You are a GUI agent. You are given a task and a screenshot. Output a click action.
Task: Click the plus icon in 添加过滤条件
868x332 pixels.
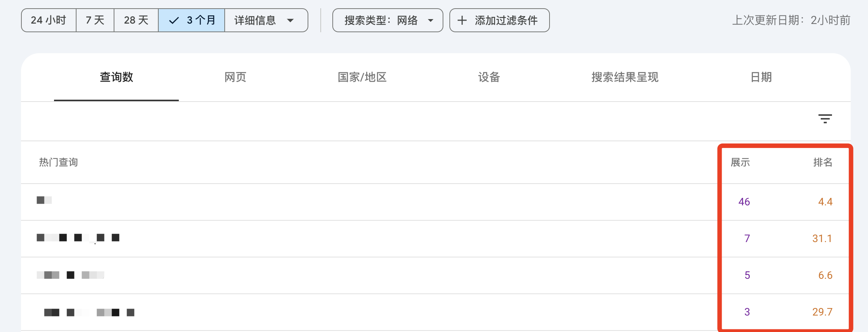coord(462,20)
